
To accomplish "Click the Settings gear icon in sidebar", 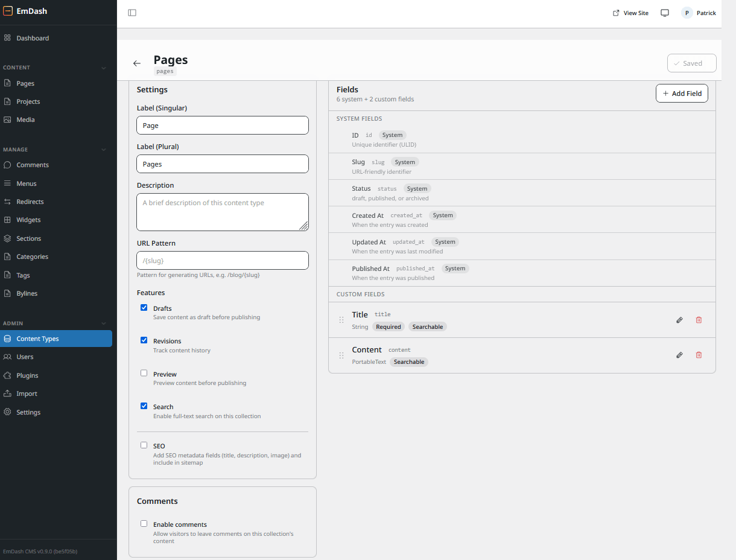I will pyautogui.click(x=7, y=412).
